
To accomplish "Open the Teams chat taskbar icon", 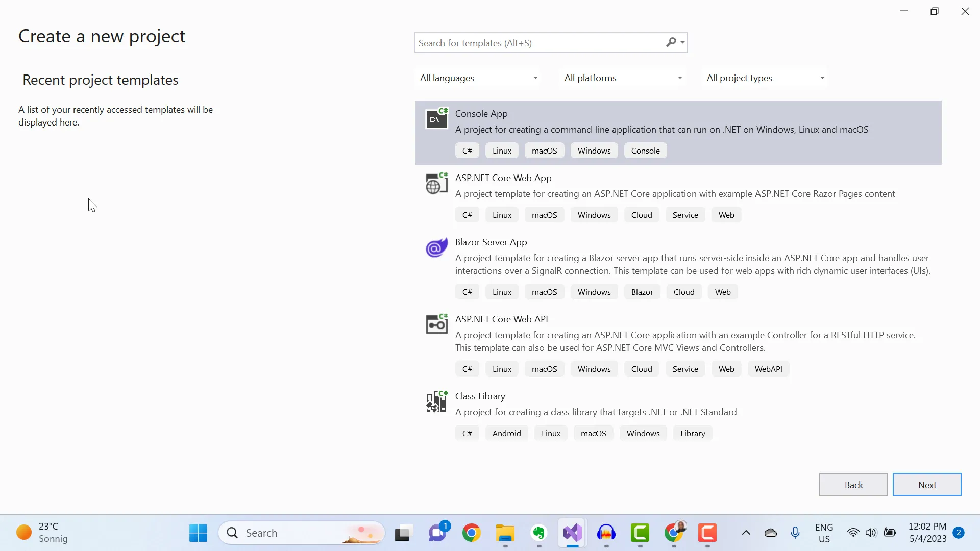I will (438, 533).
